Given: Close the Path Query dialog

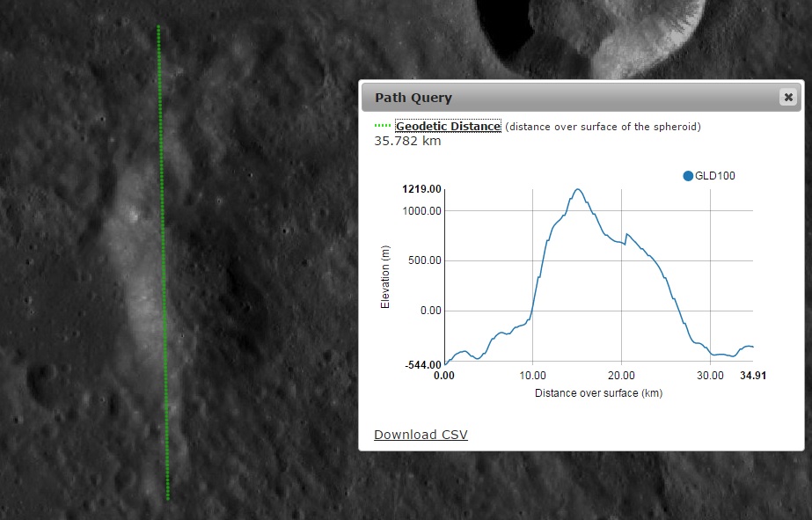Looking at the screenshot, I should click(787, 97).
